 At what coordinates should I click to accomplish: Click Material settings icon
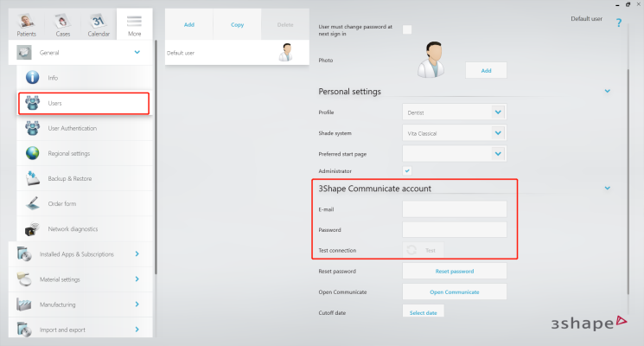pos(24,279)
